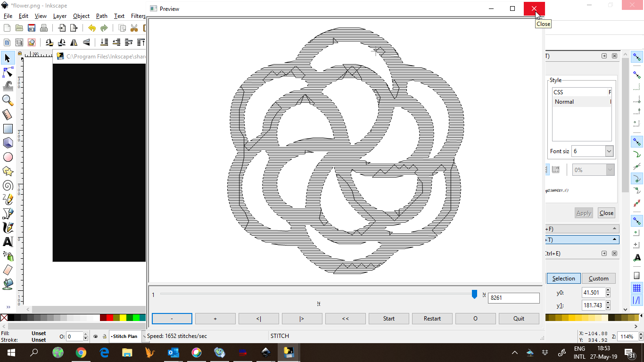Collapse the Ctrl+T panel header
Viewport: 644px width, 362px height.
point(614,239)
